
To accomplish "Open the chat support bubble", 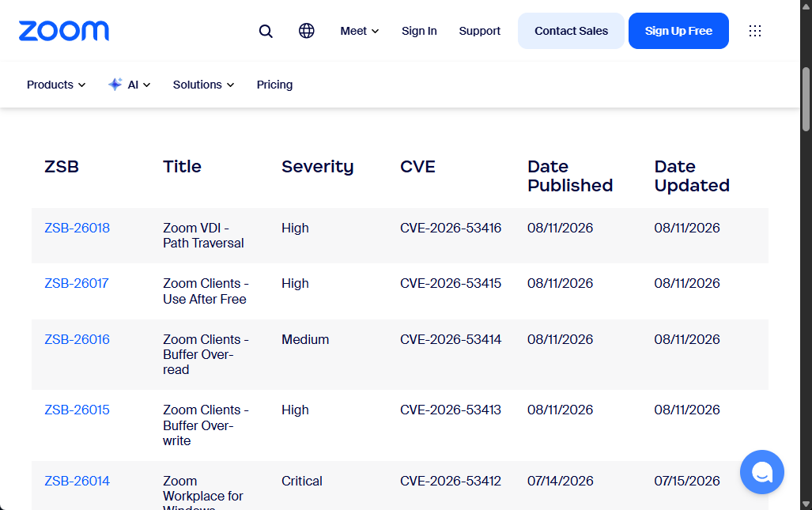I will click(x=761, y=472).
